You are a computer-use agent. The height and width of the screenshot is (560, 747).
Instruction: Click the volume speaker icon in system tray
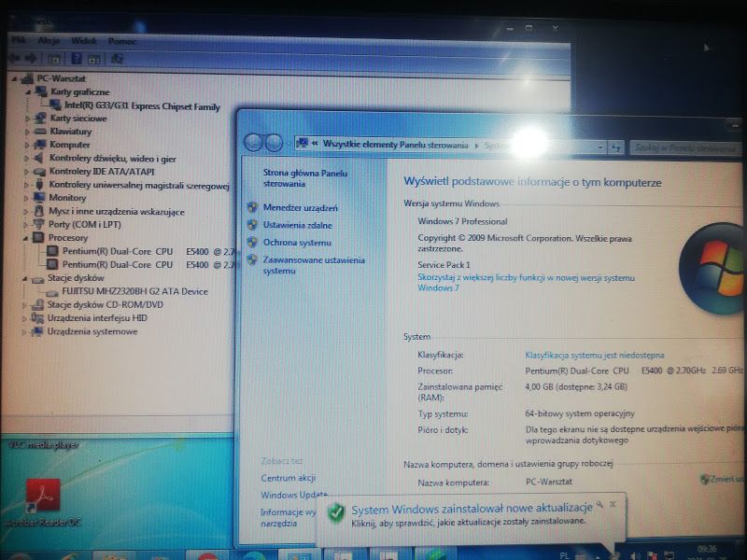(635, 555)
